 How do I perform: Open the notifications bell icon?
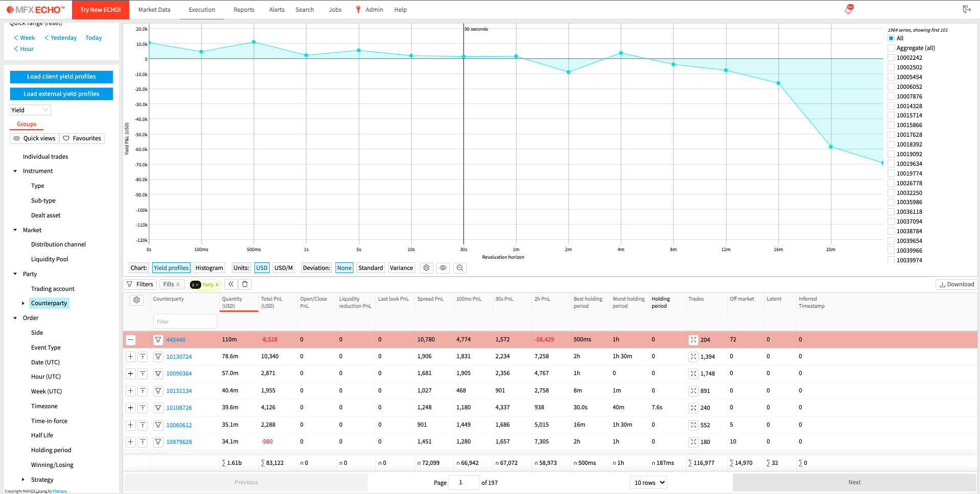(849, 10)
